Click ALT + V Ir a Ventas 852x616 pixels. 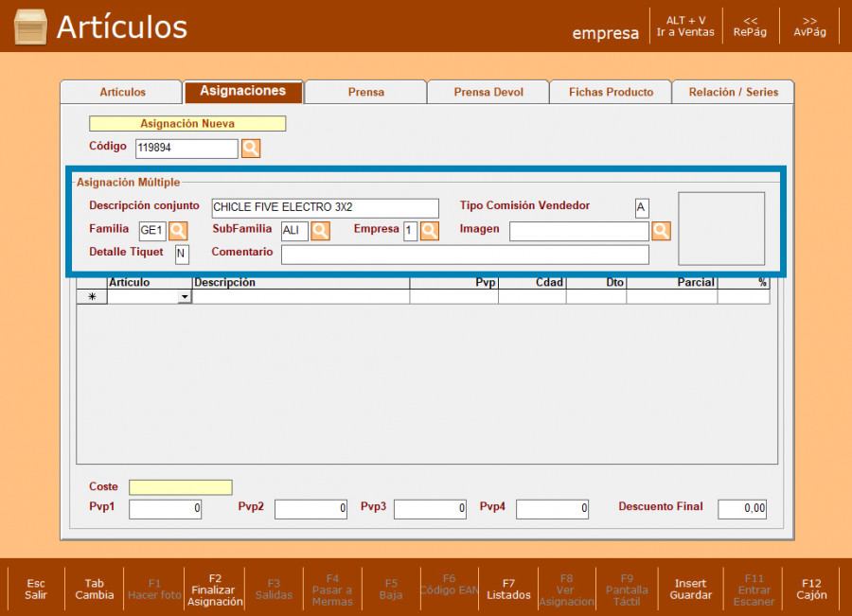coord(685,26)
